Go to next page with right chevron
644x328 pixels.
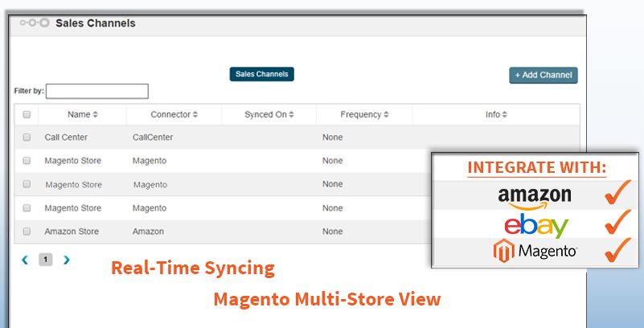coord(67,260)
